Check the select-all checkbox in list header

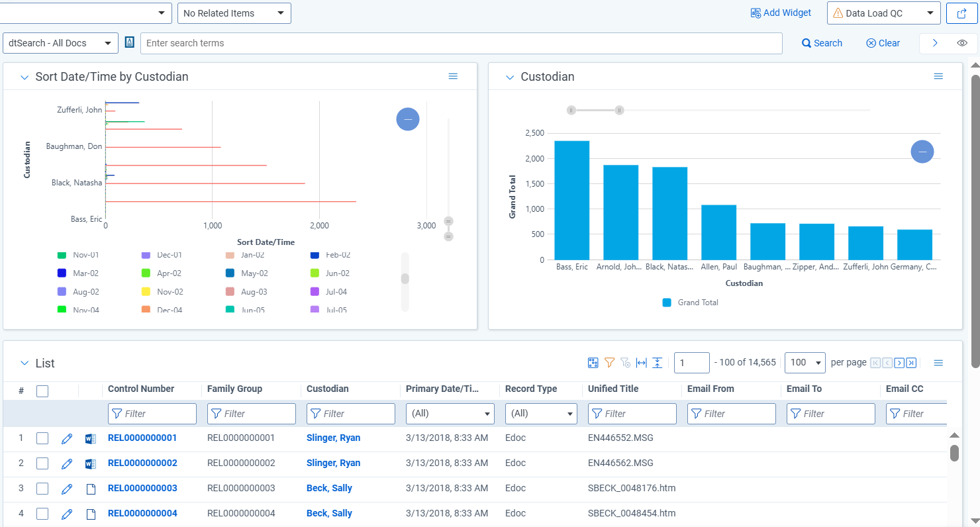pos(42,391)
